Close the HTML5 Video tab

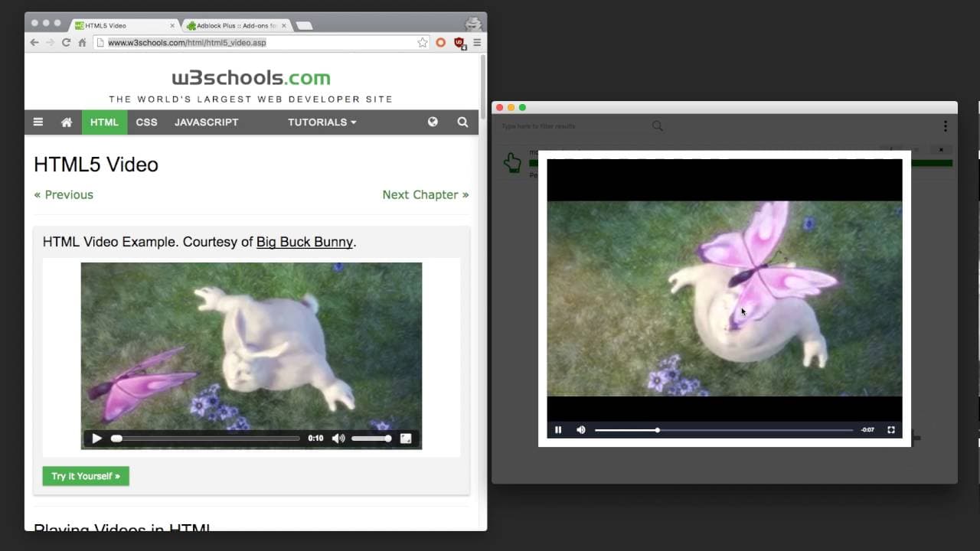tap(172, 25)
